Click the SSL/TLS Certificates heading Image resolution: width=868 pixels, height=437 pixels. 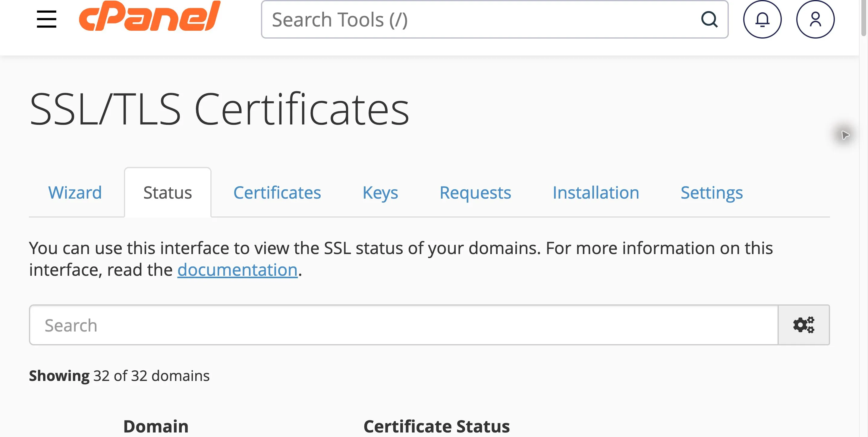click(x=219, y=109)
